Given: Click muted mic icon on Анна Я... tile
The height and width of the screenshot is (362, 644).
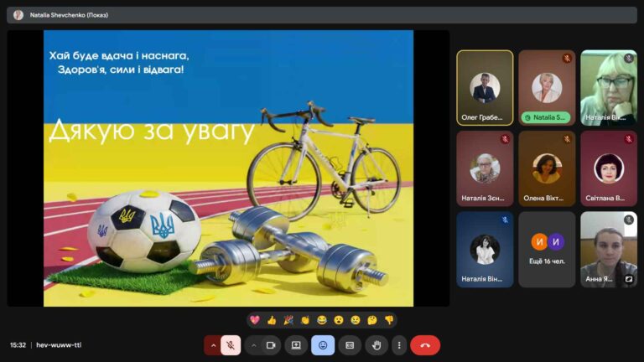Looking at the screenshot, I should tap(629, 220).
